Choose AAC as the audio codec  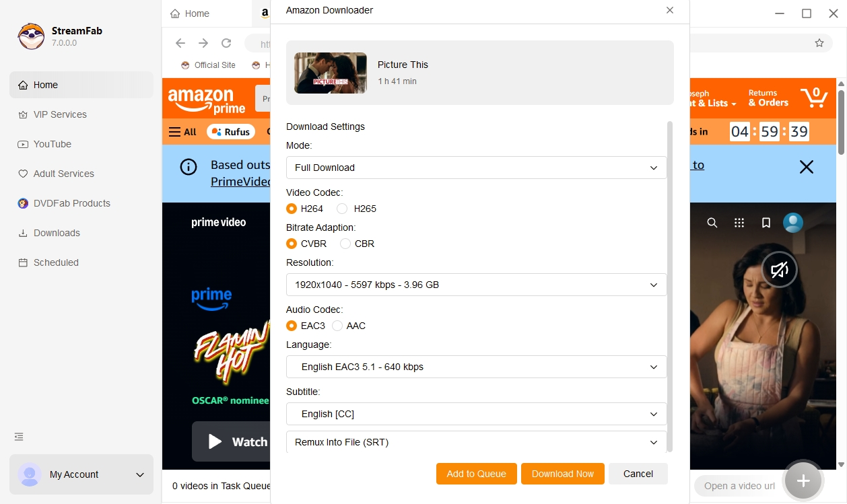[337, 326]
